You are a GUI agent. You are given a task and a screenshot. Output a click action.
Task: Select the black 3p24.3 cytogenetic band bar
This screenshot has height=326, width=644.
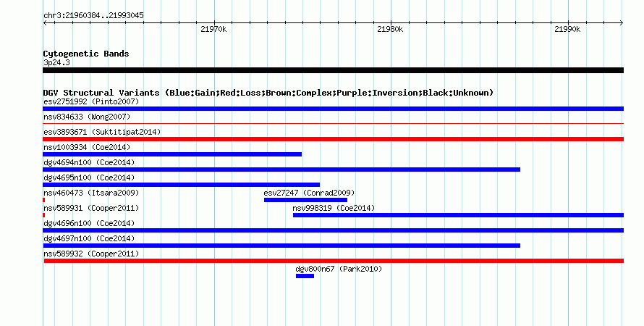(333, 70)
